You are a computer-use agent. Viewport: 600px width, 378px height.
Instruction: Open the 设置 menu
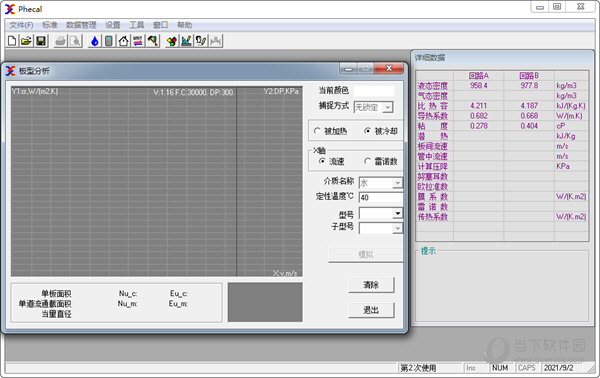coord(113,25)
